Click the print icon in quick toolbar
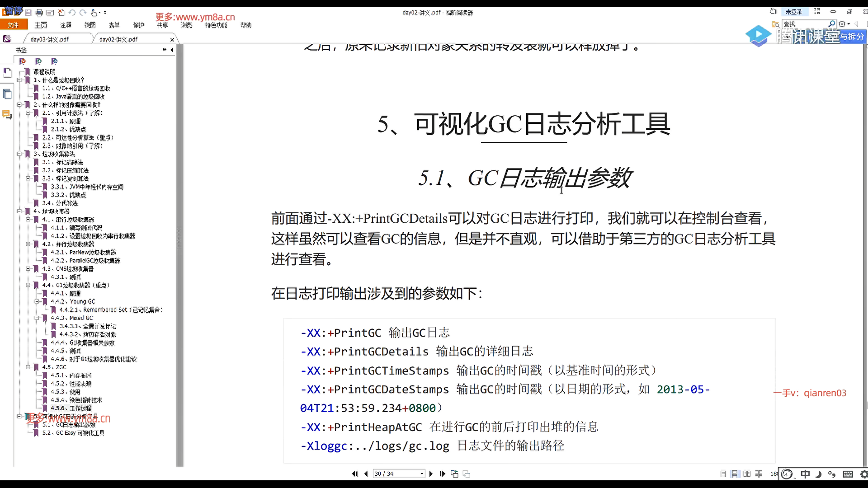 [39, 13]
